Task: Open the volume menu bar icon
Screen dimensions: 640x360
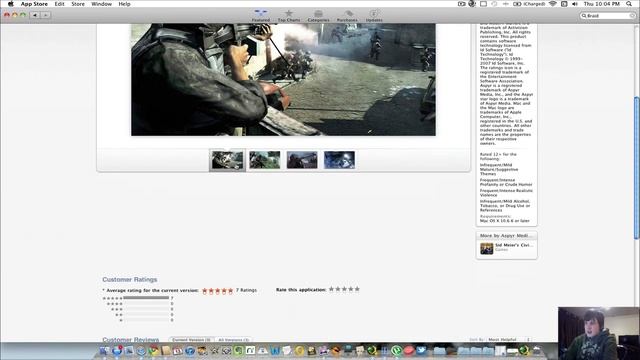Action: 575,4
